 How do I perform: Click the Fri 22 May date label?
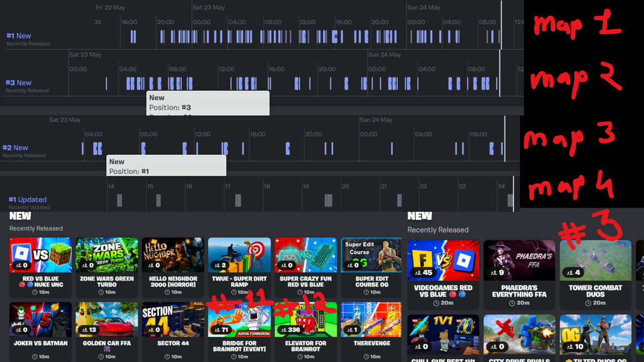point(110,8)
